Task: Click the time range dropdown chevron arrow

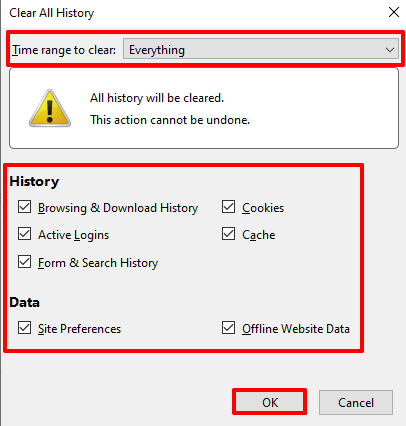Action: tap(390, 50)
